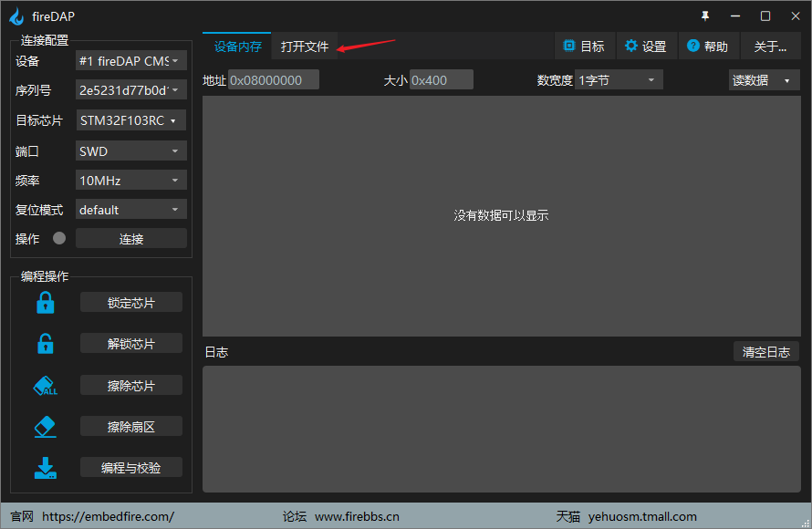Open the 关于... (About) button
The height and width of the screenshot is (529, 812).
point(771,47)
